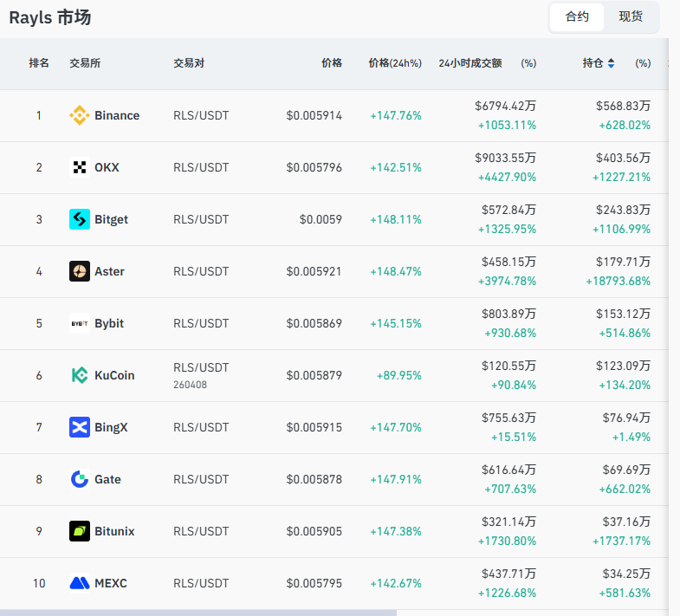Image resolution: width=680 pixels, height=616 pixels.
Task: Switch to the 现货 tab
Action: 631,17
